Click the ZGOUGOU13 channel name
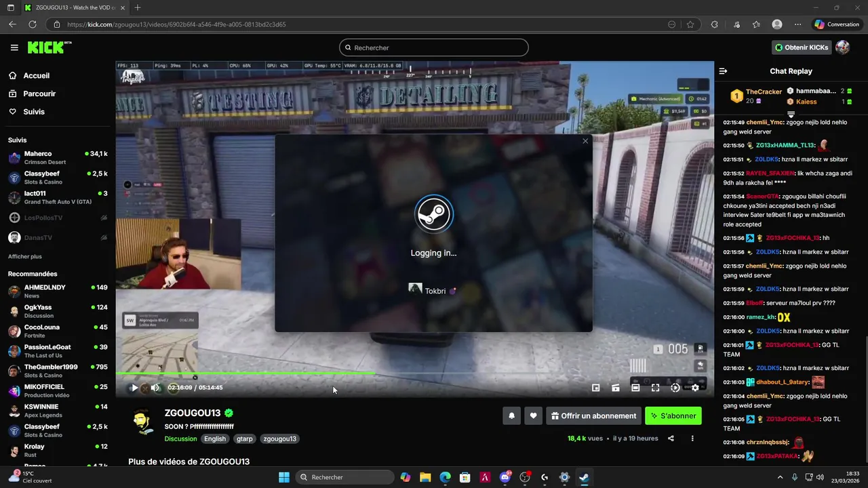868x488 pixels. click(x=193, y=413)
